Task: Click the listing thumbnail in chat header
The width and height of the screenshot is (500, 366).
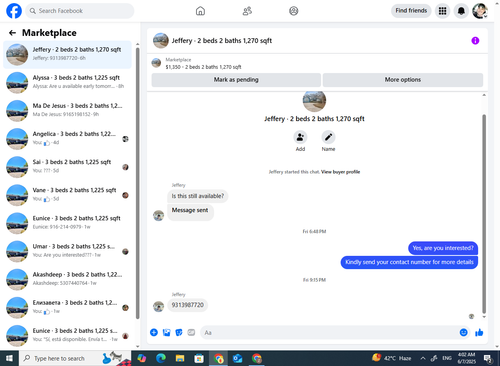Action: [161, 41]
